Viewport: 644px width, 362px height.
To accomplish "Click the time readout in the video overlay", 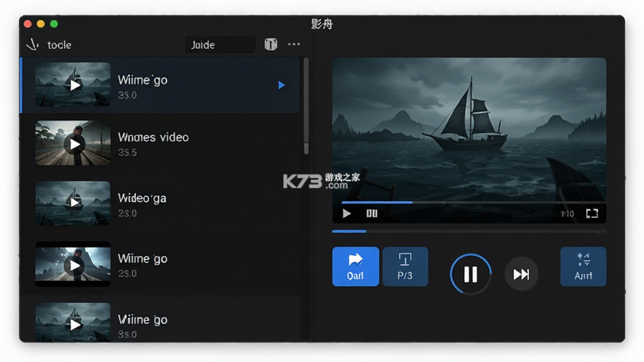I will pyautogui.click(x=567, y=214).
